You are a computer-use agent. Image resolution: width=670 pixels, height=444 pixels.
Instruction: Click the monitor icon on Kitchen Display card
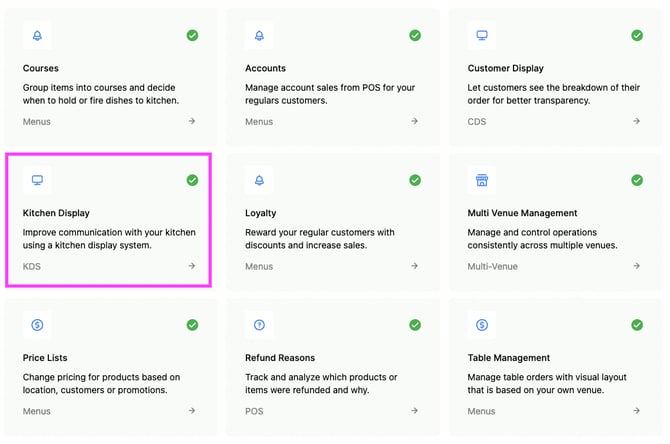[38, 180]
